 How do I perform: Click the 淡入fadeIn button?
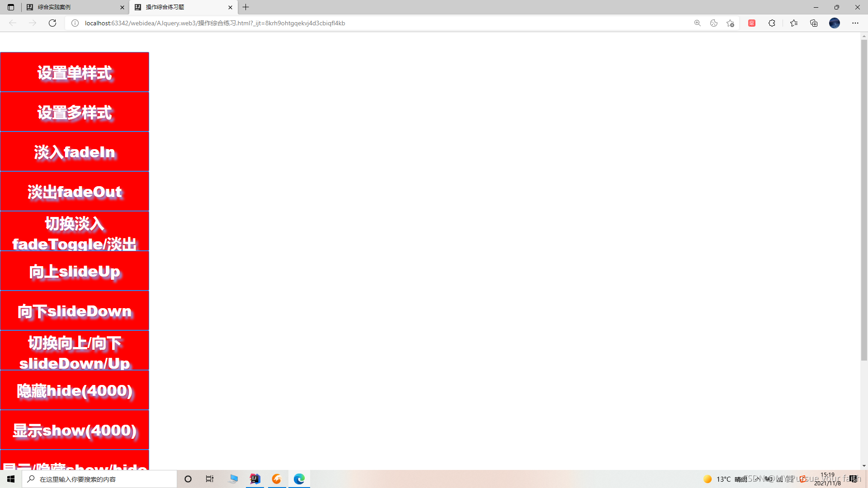click(x=75, y=152)
